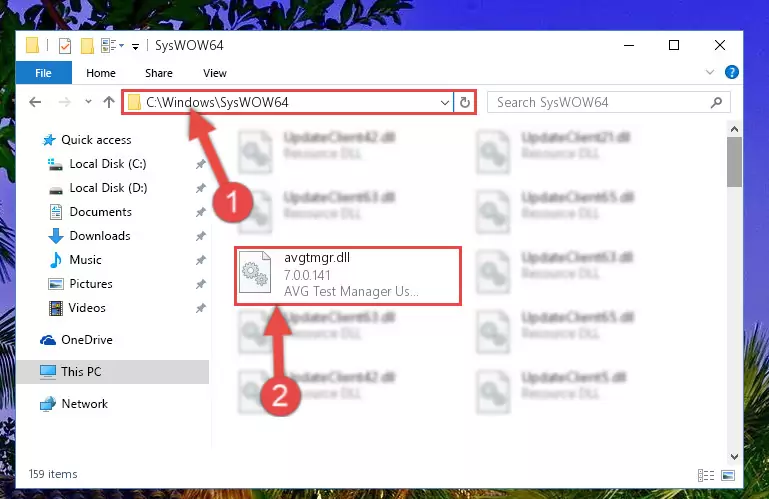Click the pin icon next to Documents

(x=201, y=212)
